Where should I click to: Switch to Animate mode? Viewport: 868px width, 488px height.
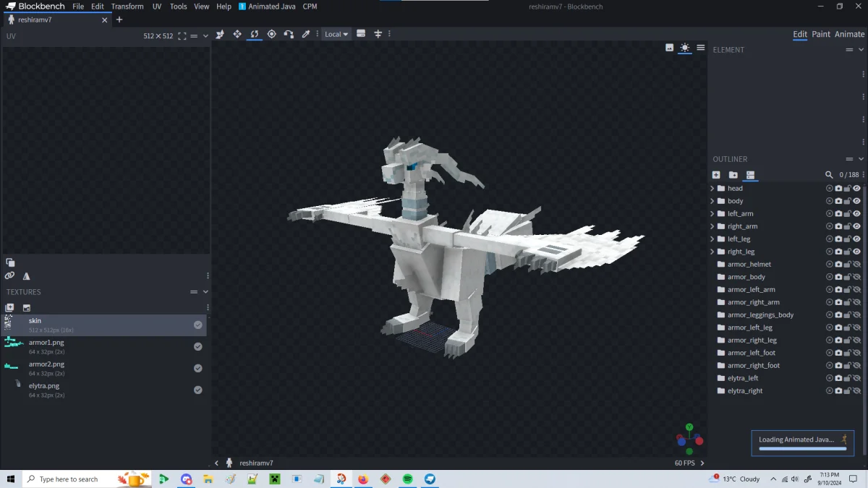tap(849, 34)
